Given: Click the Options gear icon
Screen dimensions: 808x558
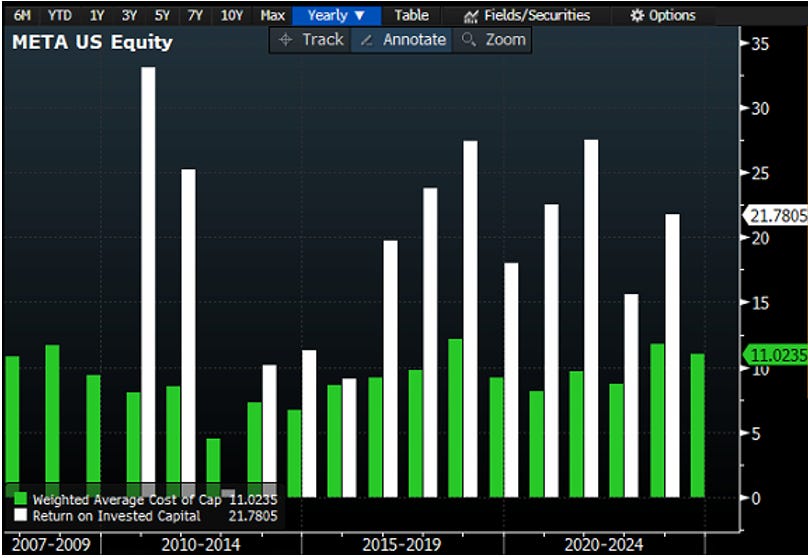Looking at the screenshot, I should point(637,16).
